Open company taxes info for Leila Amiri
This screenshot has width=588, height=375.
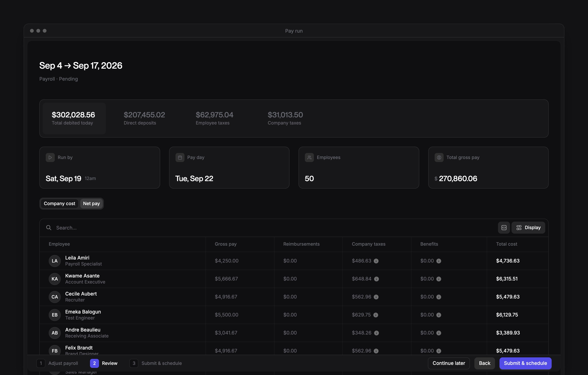pos(376,261)
